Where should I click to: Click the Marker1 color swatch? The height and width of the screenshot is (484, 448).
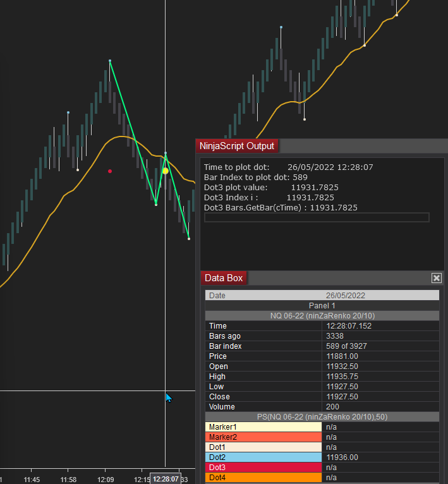[x=263, y=427]
